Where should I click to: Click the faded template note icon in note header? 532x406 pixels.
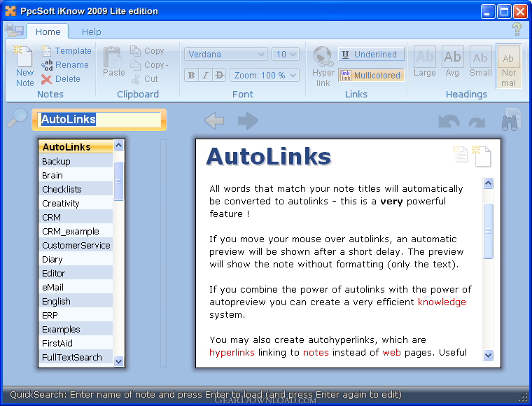pyautogui.click(x=461, y=154)
